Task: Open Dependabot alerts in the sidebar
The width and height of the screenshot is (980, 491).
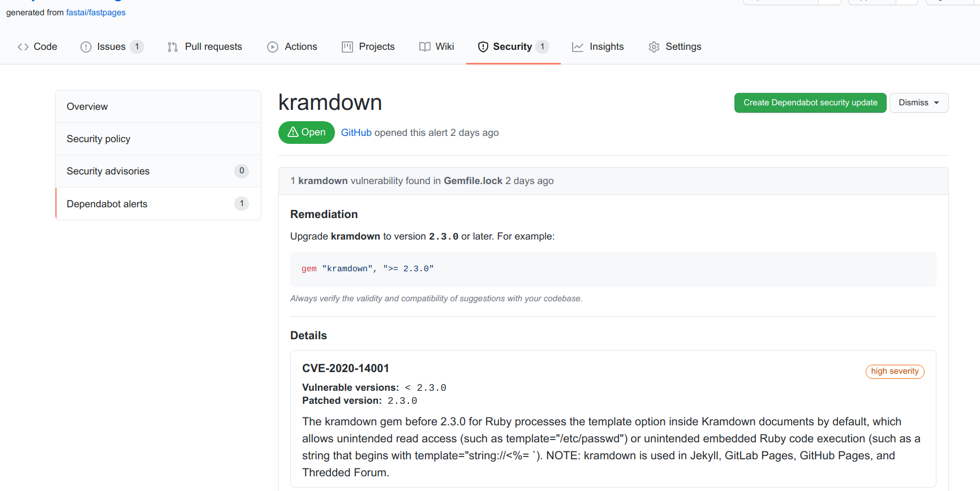Action: click(x=107, y=203)
